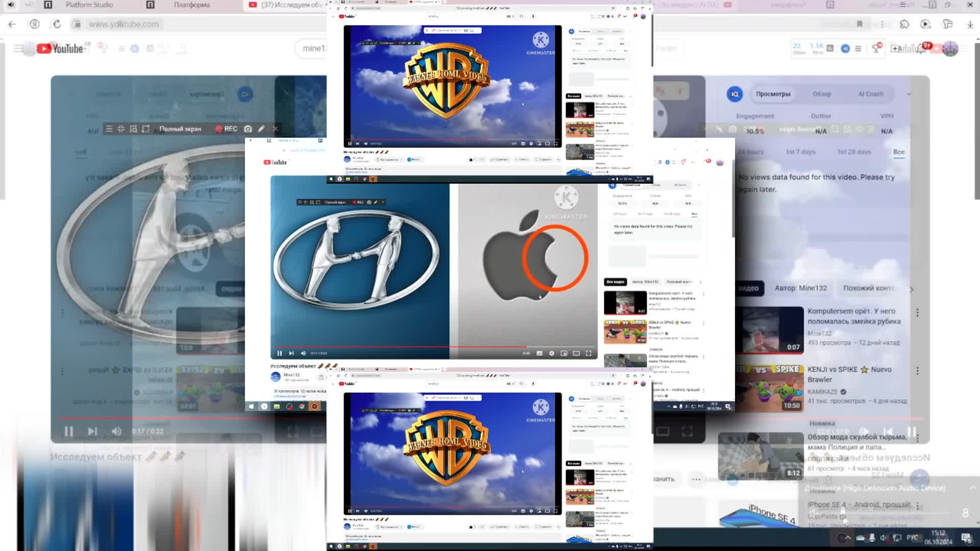Viewport: 980px width, 551px height.
Task: Open settings gear in middle window player
Action: 551,353
